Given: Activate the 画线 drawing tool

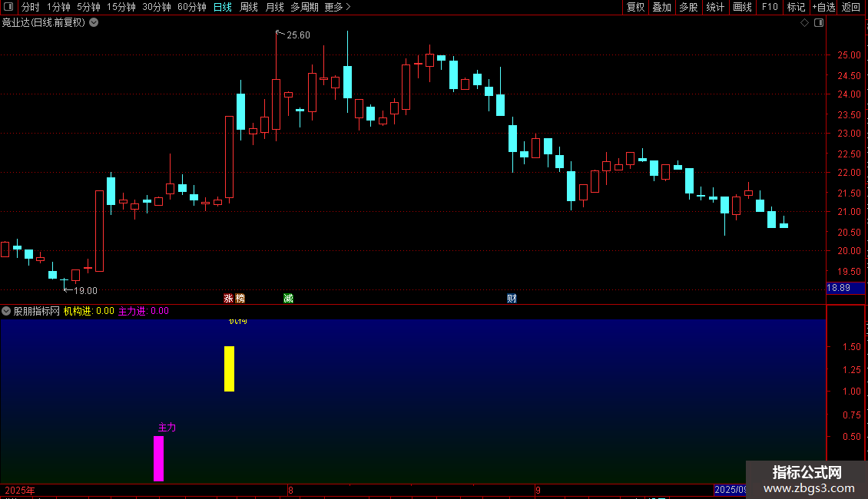Looking at the screenshot, I should pos(742,7).
